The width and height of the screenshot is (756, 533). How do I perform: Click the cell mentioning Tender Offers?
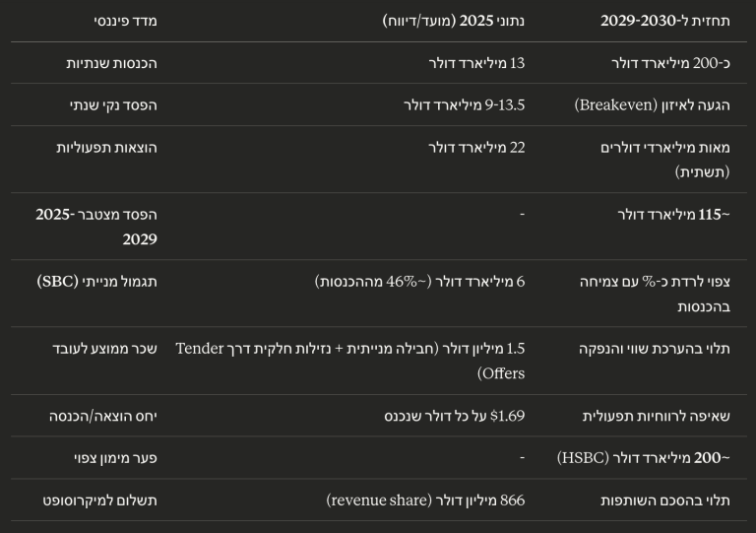tap(350, 360)
